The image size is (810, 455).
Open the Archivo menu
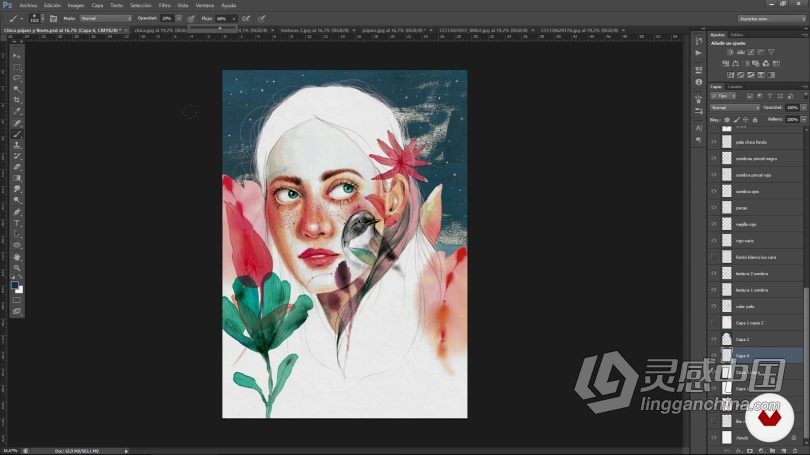coord(29,5)
